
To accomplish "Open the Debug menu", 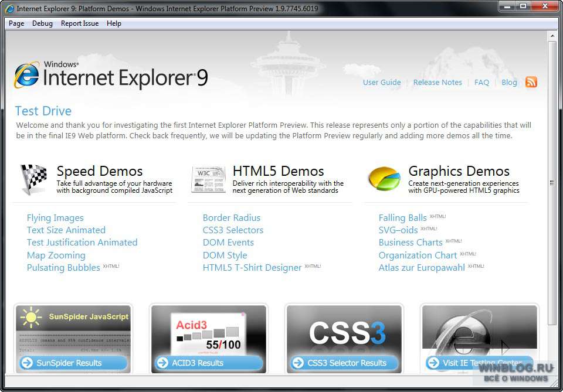I will [x=42, y=23].
